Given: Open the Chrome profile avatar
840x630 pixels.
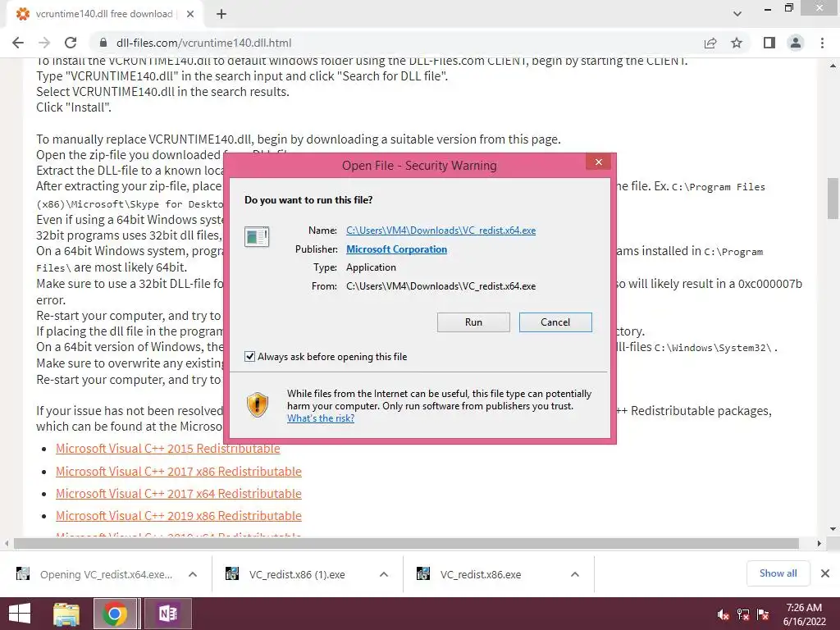Looking at the screenshot, I should pyautogui.click(x=796, y=43).
